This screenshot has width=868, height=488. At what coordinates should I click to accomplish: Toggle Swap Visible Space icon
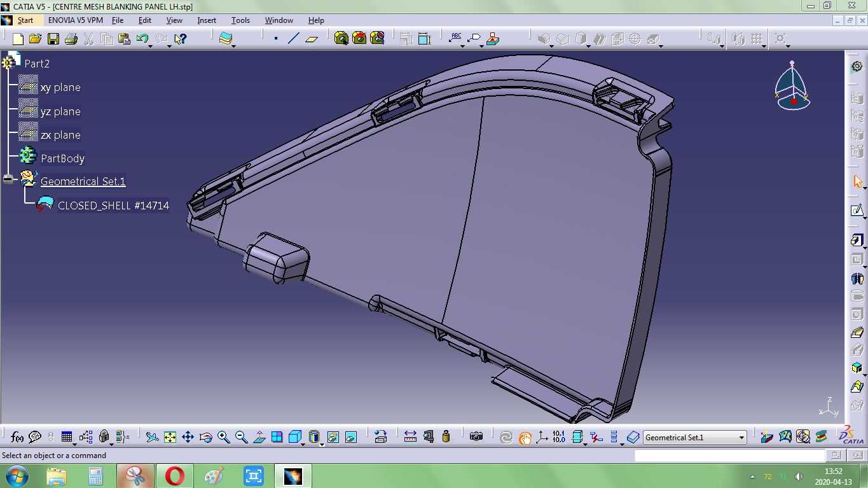[x=350, y=437]
